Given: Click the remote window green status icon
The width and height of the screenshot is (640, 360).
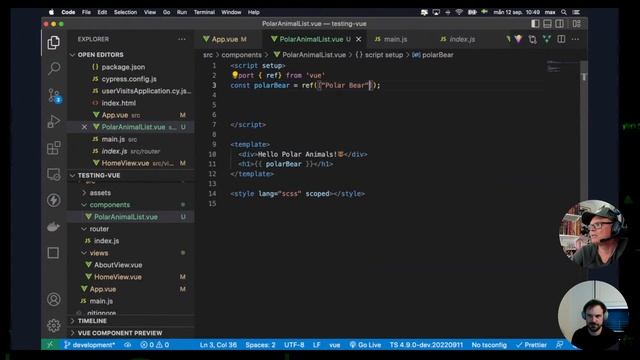Looking at the screenshot, I should click(50, 345).
